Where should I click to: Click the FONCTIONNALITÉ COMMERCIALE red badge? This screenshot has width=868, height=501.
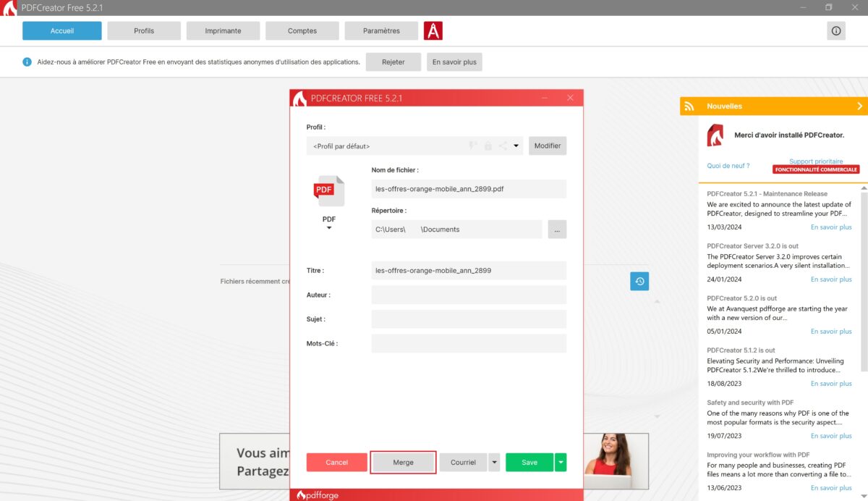[x=816, y=170]
